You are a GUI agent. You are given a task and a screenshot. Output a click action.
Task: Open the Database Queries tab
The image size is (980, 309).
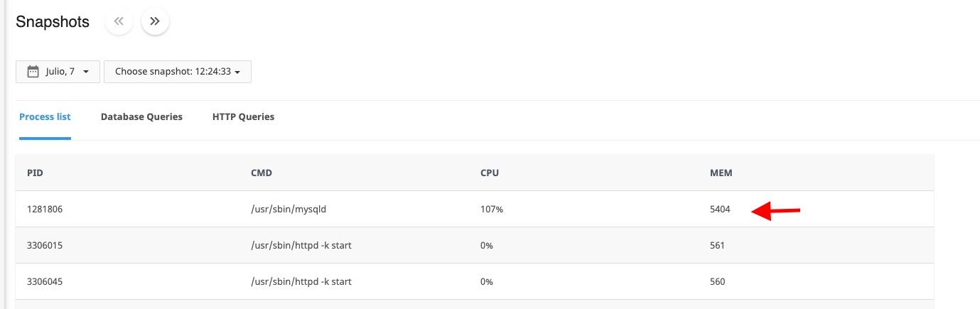(x=141, y=116)
